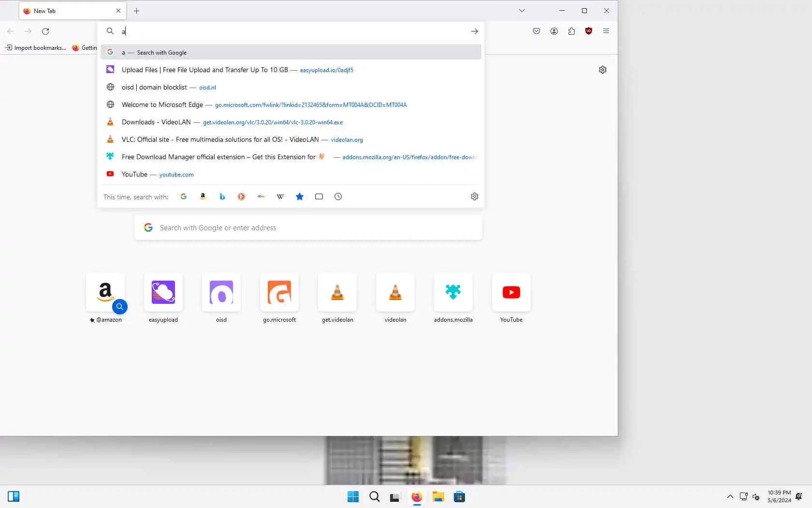Select the oisd domain blocklist suggestion
Viewport: 812px width, 508px height.
point(291,87)
